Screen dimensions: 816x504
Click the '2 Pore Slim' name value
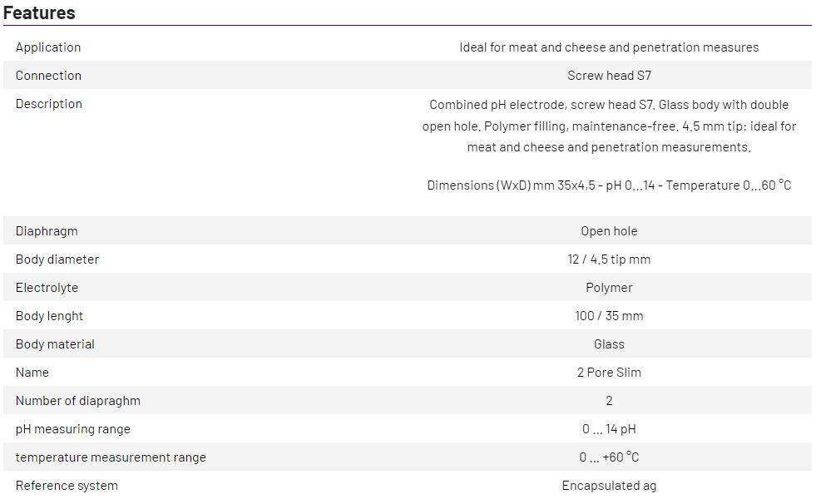tap(609, 373)
